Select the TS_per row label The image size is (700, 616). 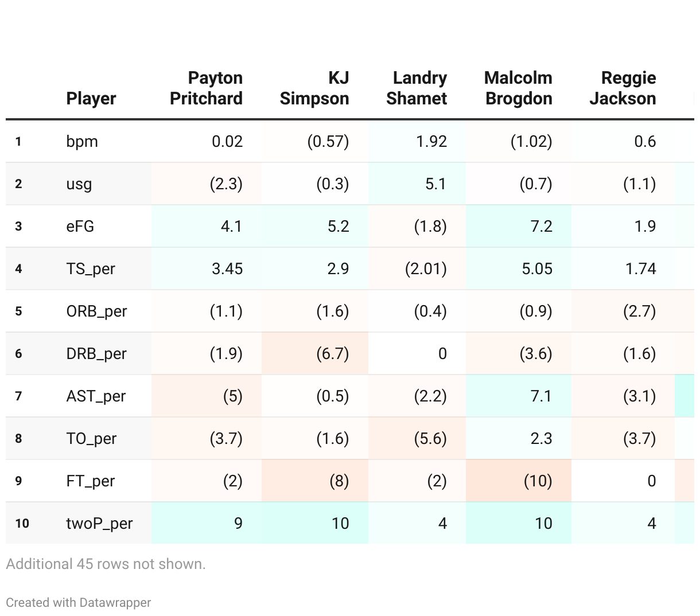click(x=91, y=269)
